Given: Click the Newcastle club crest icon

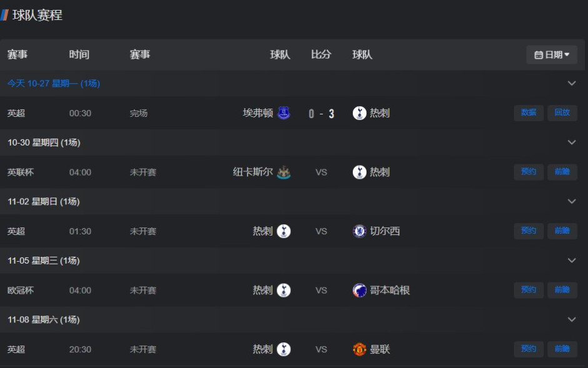Looking at the screenshot, I should tap(284, 172).
